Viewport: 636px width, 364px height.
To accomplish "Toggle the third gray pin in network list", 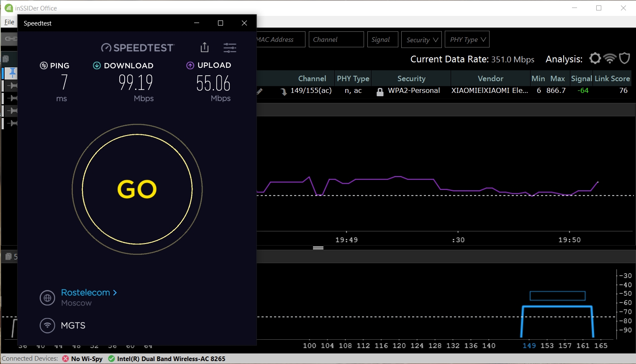I will click(x=12, y=111).
